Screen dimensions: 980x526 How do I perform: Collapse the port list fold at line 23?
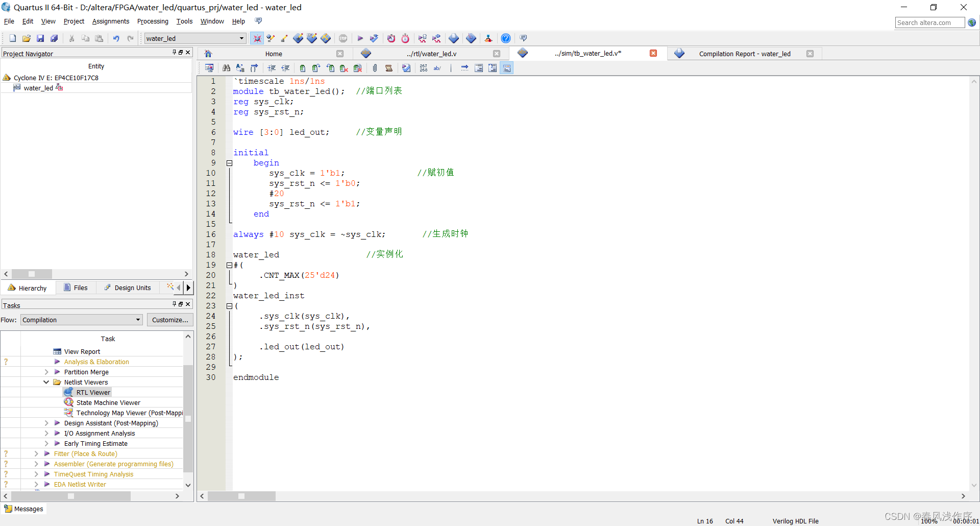pyautogui.click(x=230, y=306)
